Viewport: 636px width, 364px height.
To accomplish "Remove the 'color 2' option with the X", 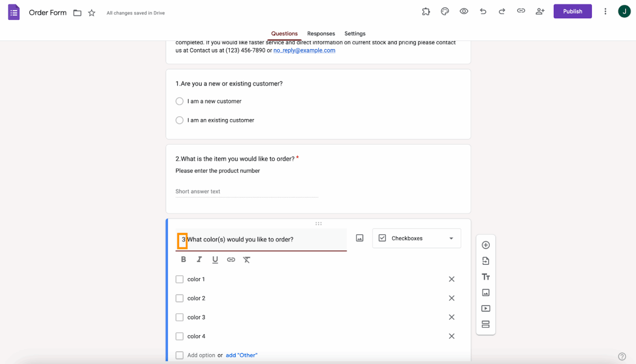I will [x=452, y=298].
